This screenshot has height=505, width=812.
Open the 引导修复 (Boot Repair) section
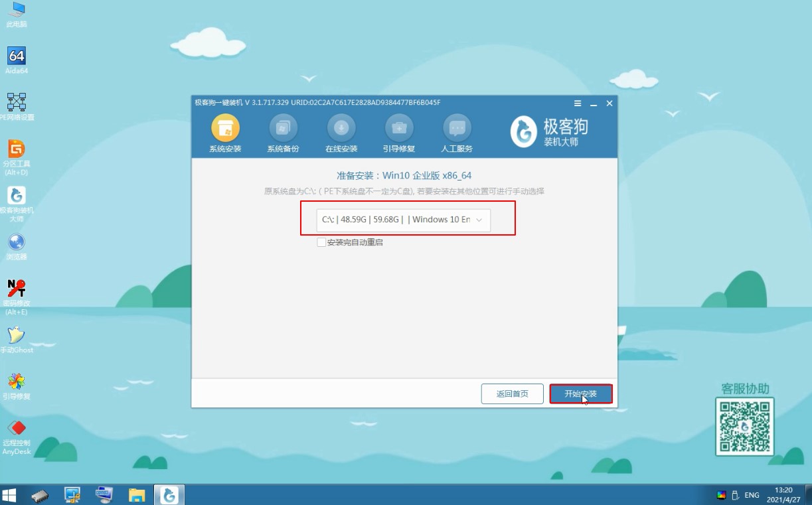click(398, 131)
